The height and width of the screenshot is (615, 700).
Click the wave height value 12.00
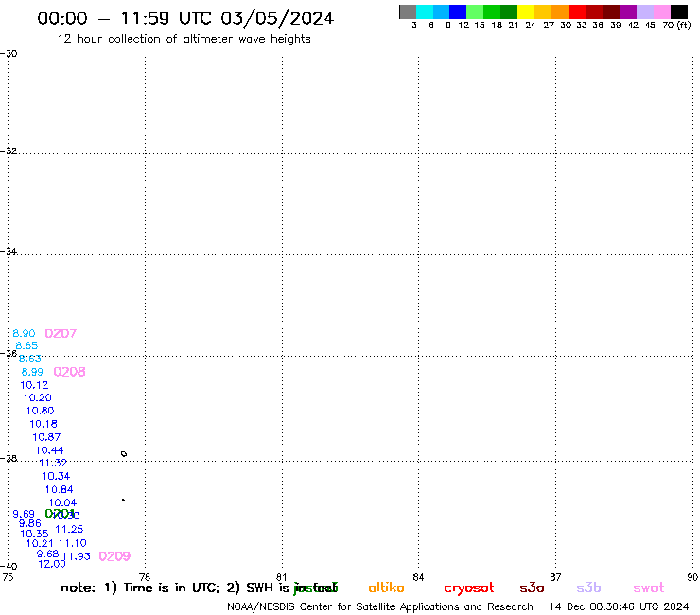(52, 564)
